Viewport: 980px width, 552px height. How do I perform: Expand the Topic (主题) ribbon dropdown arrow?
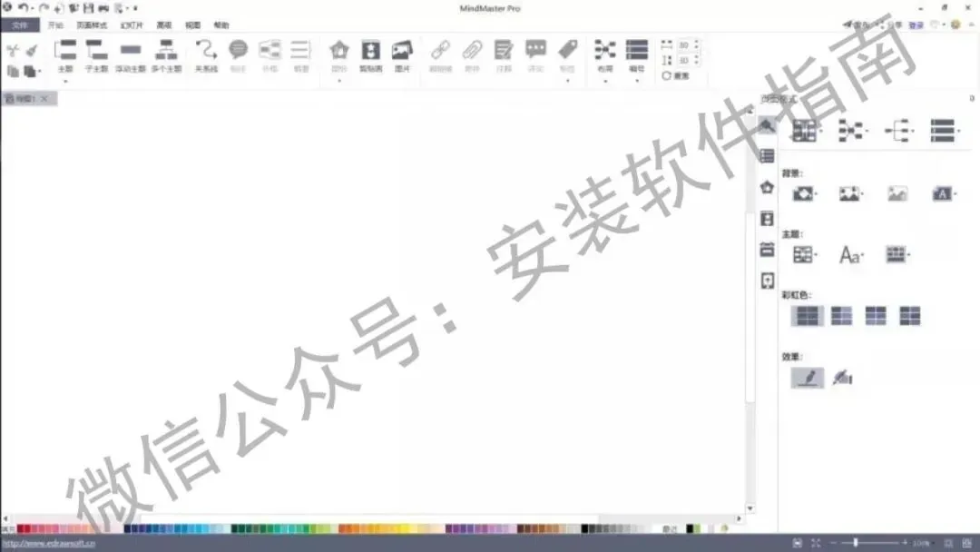pos(65,82)
